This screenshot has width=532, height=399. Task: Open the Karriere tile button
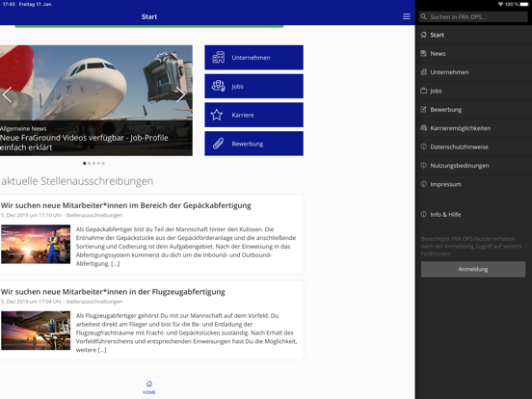253,115
